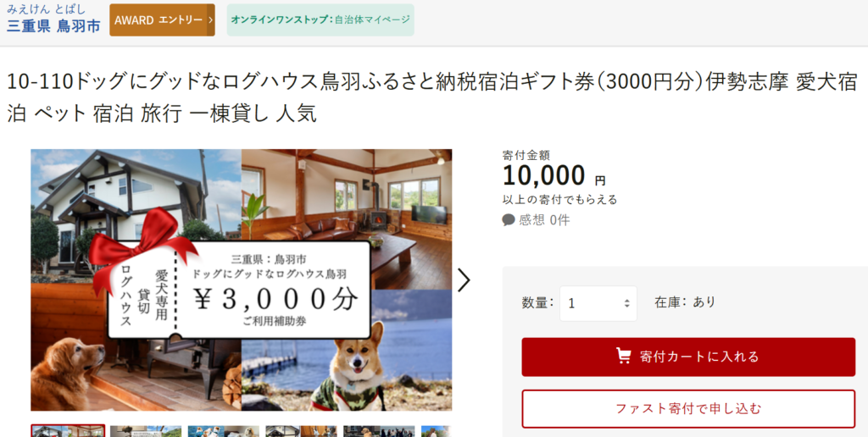
Task: Click the speech bubble icon beside 感想
Action: click(x=509, y=220)
